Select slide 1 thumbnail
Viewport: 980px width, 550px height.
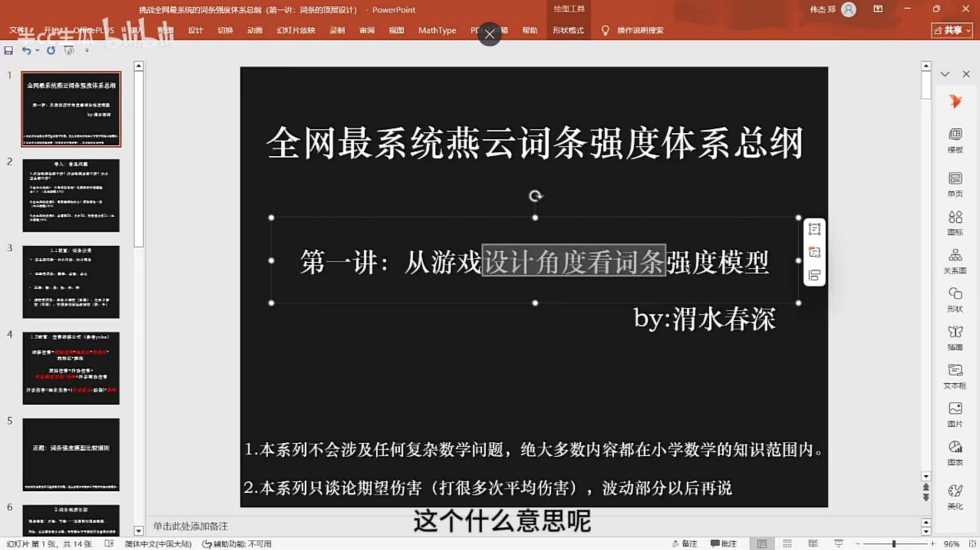coord(71,109)
